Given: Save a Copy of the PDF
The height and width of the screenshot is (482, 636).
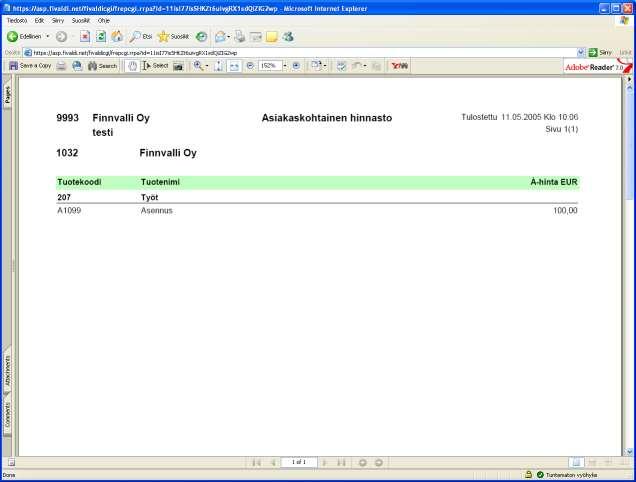Looking at the screenshot, I should pos(30,66).
